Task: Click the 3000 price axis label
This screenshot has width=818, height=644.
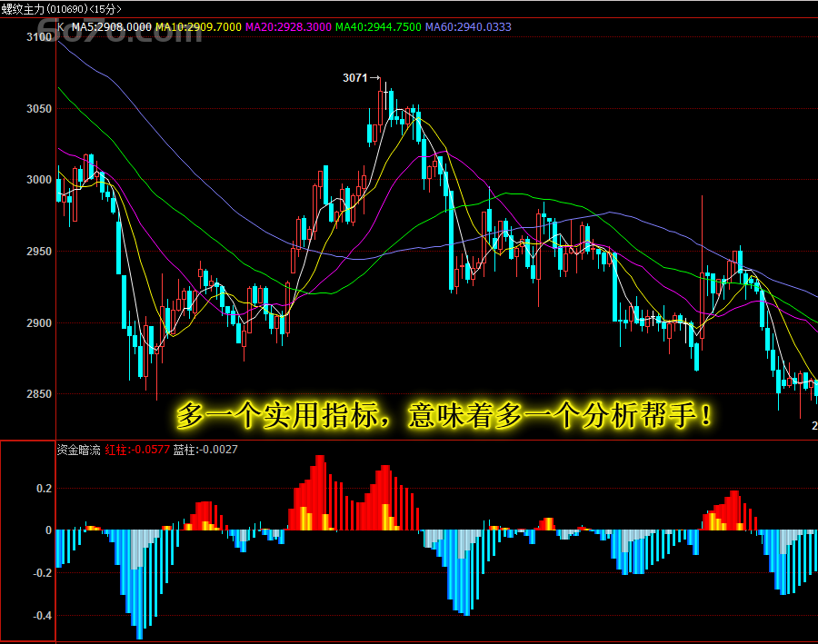Action: (39, 179)
